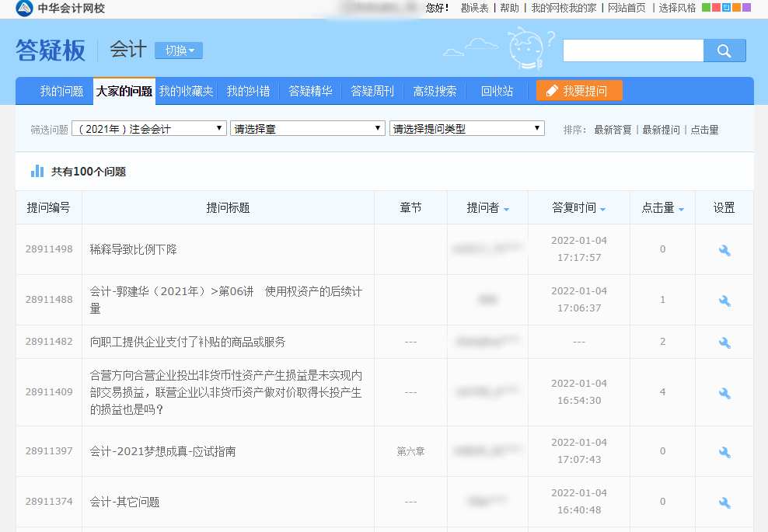The image size is (768, 532).
Task: Click the cartoon mascot graphic near the search box
Action: [527, 48]
